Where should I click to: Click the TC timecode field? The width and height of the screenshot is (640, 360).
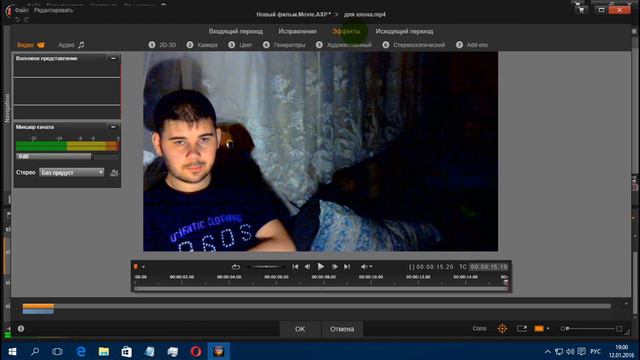[x=488, y=267]
